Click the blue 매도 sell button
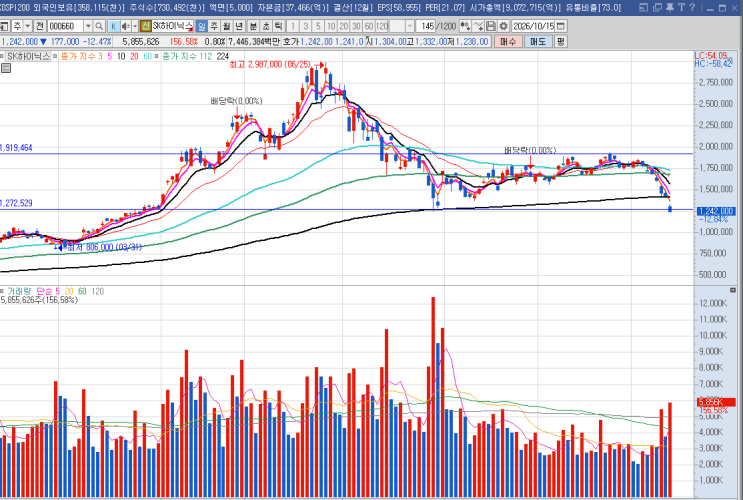This screenshot has height=500, width=743. click(x=538, y=42)
